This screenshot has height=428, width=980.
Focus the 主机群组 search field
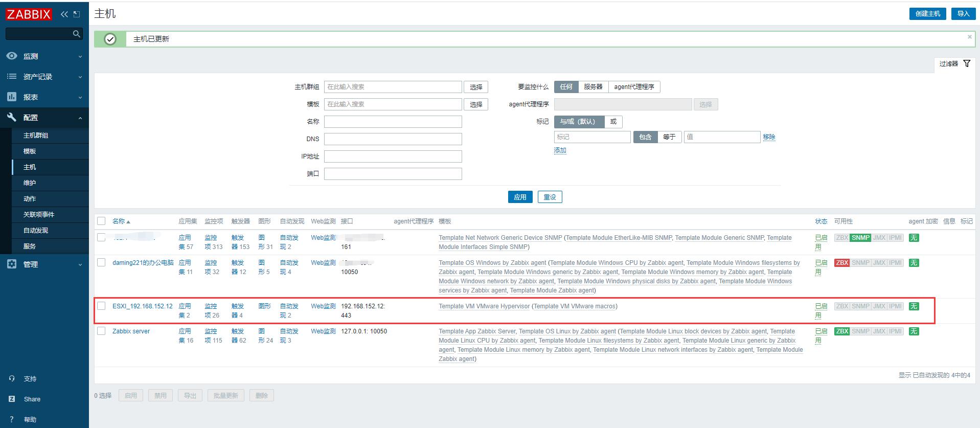tap(393, 87)
